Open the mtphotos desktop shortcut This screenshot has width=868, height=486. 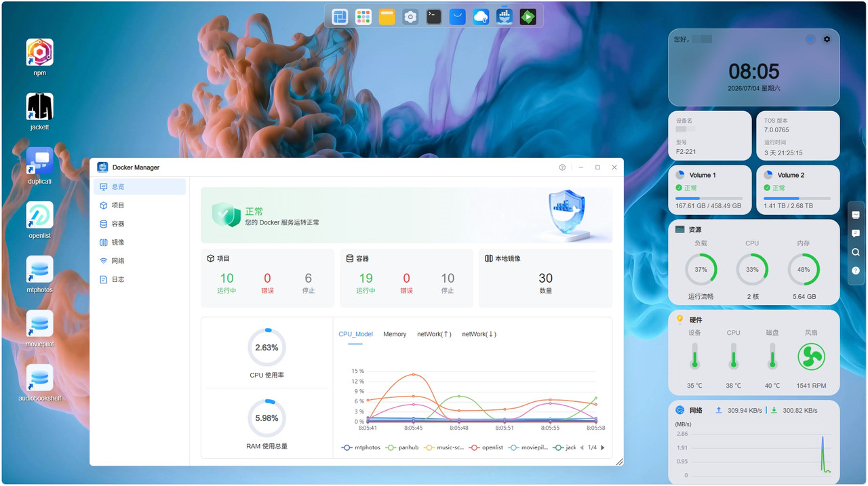coord(39,270)
